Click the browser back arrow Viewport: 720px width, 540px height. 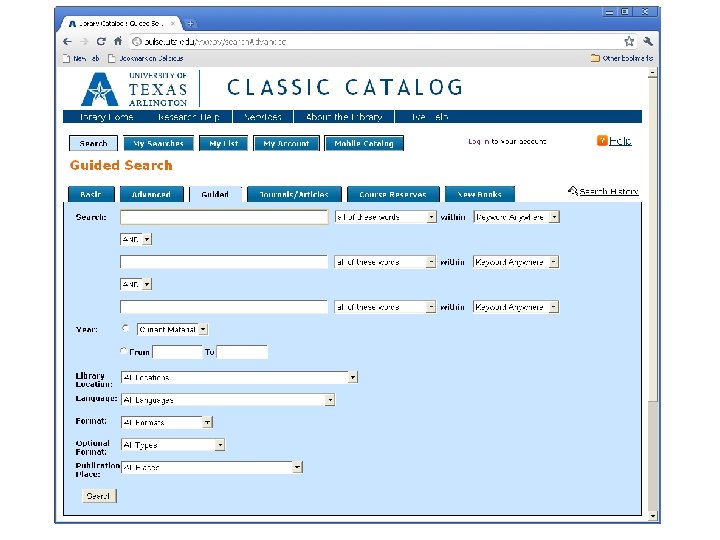click(x=68, y=41)
